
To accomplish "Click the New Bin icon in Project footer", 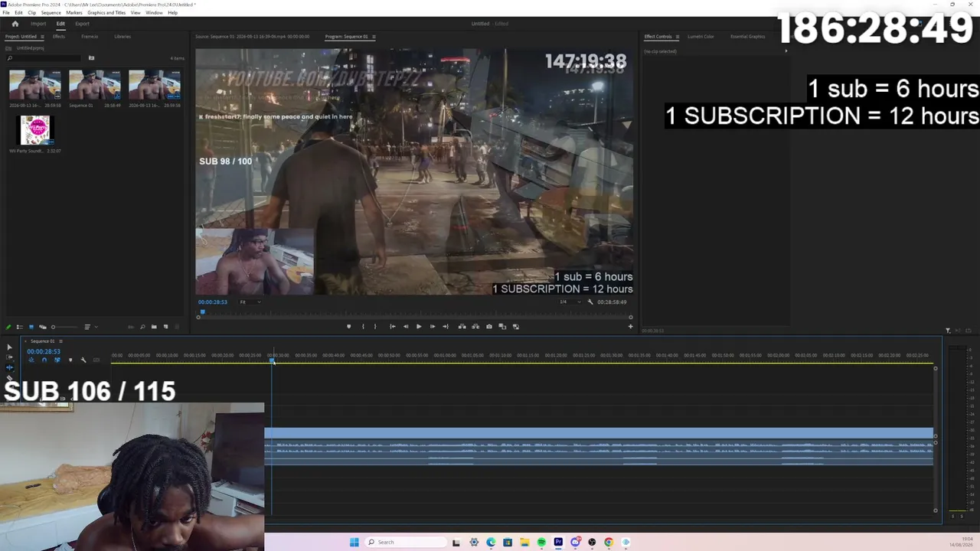I will click(154, 327).
